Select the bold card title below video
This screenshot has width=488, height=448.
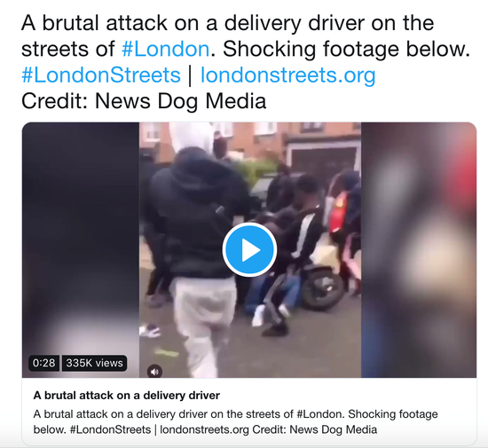coord(127,396)
